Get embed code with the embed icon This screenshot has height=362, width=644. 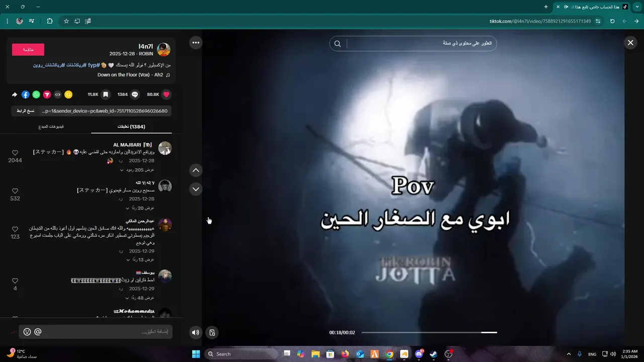pyautogui.click(x=58, y=95)
